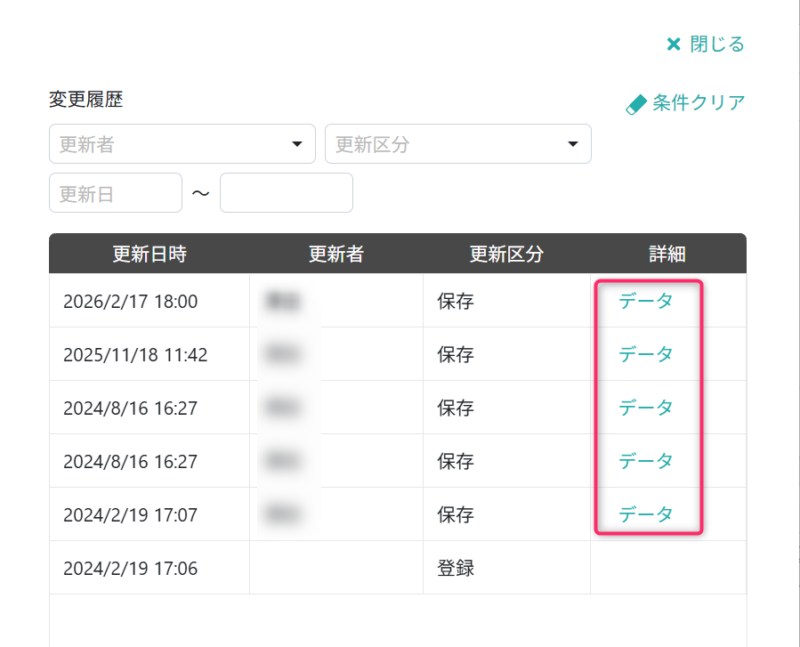Open データ for the 2025/11/18 11:42 entry

[646, 354]
